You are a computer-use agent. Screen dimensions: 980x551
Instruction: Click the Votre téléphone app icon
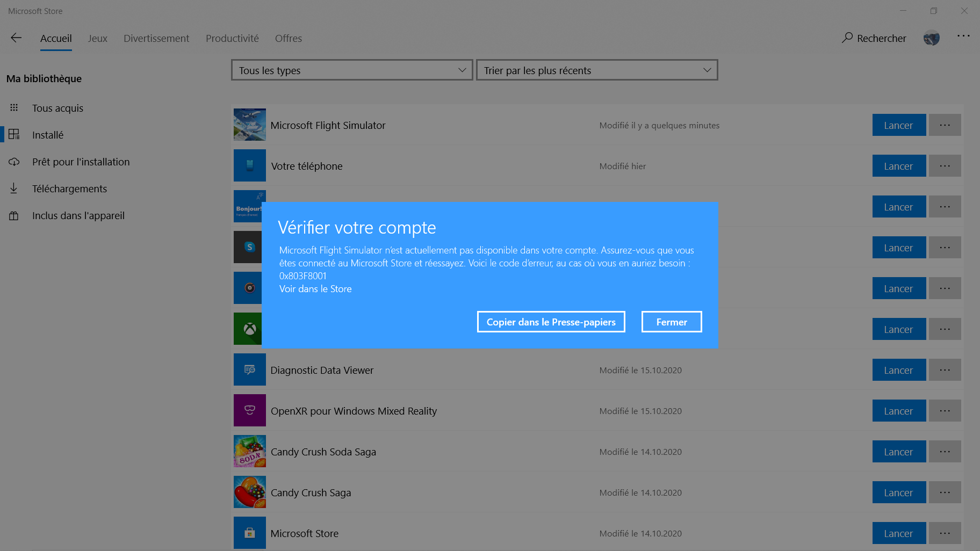click(x=250, y=165)
